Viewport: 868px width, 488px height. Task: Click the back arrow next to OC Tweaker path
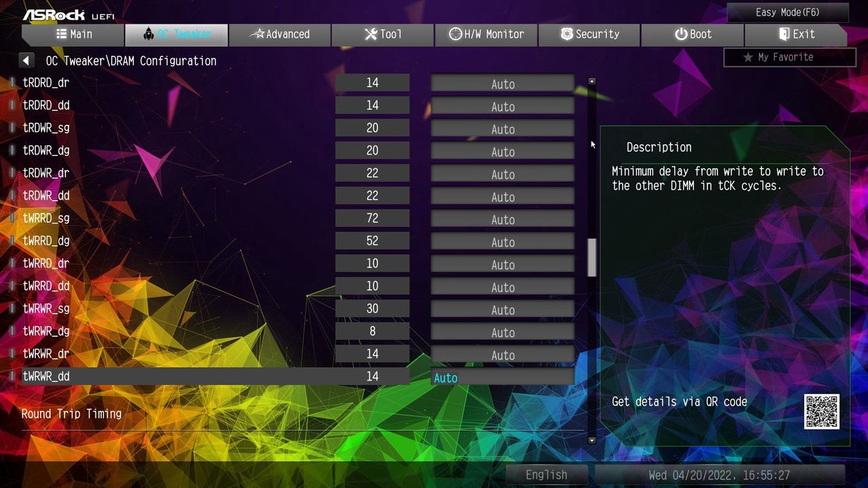[x=26, y=60]
